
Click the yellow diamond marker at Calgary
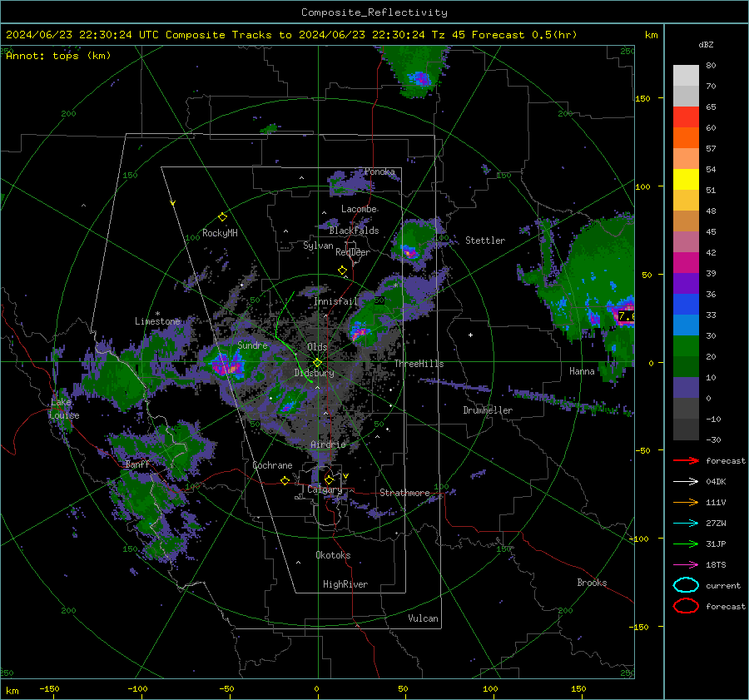(x=329, y=479)
